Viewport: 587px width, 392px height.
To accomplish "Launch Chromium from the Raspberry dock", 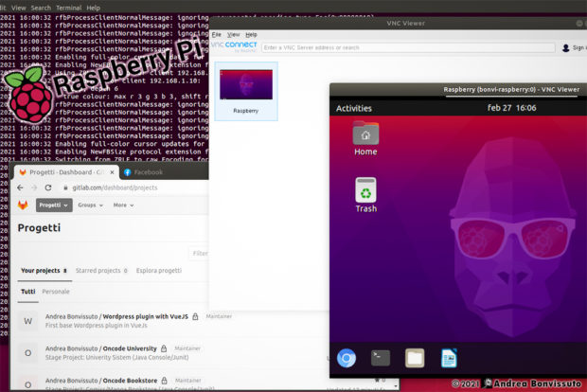I will pos(347,358).
